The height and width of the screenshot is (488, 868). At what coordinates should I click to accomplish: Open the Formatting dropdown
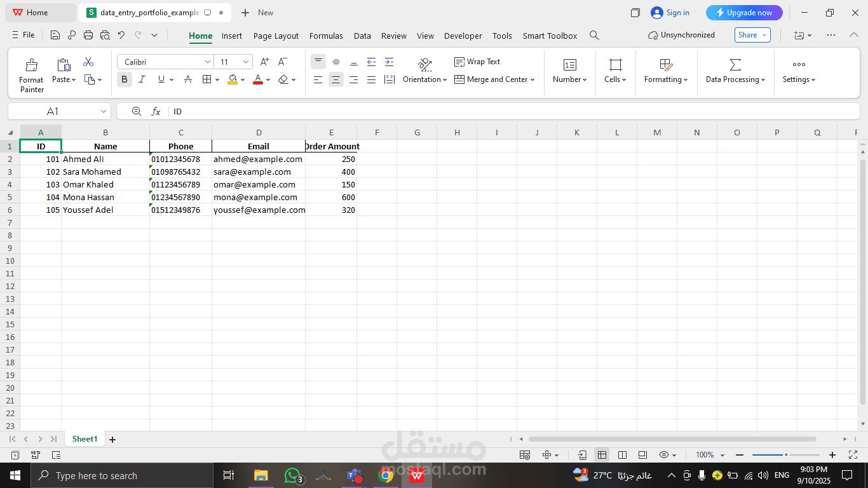666,72
